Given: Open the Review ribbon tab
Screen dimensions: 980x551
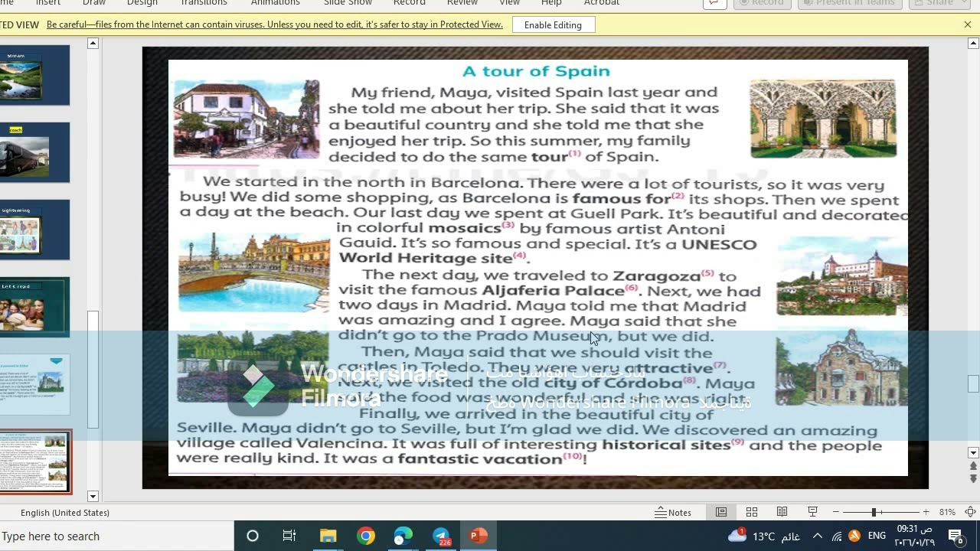Looking at the screenshot, I should (x=462, y=2).
